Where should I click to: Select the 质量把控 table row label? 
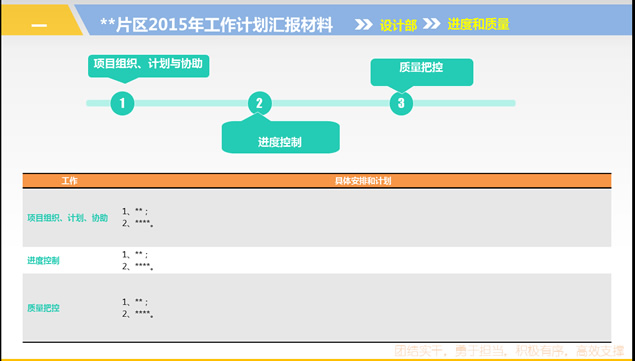(x=43, y=308)
